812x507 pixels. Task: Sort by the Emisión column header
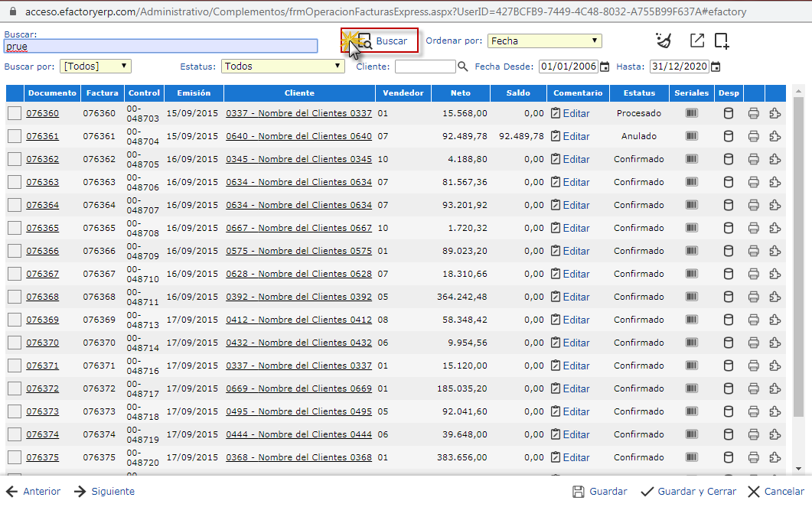coord(194,93)
